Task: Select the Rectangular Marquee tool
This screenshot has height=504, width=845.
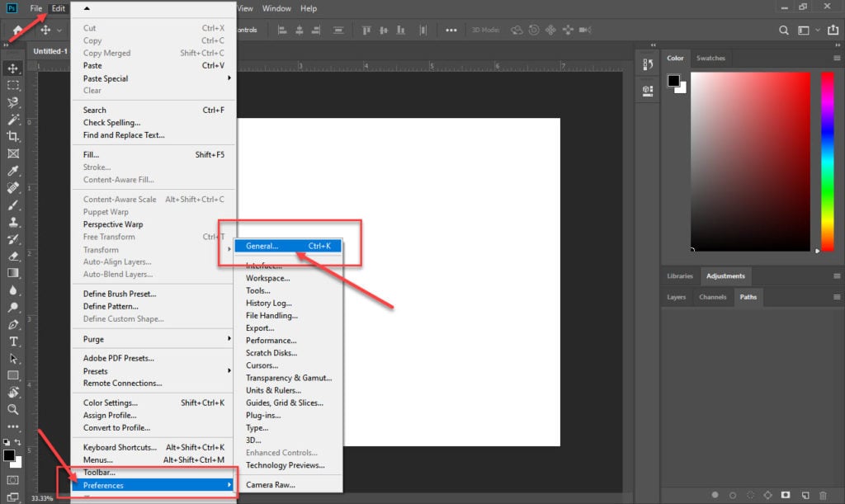Action: pyautogui.click(x=13, y=86)
